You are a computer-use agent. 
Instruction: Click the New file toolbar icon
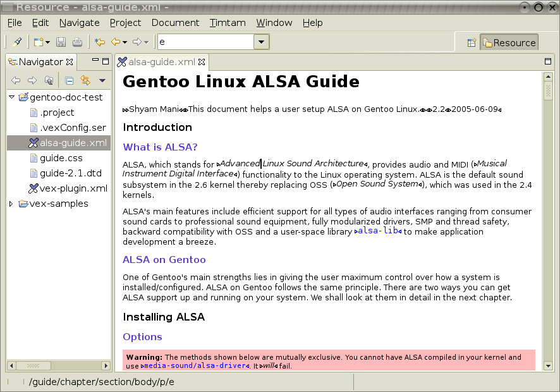39,42
